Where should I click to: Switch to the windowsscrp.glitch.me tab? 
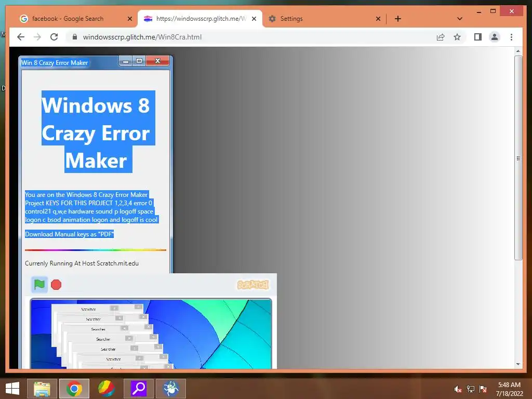pyautogui.click(x=200, y=19)
